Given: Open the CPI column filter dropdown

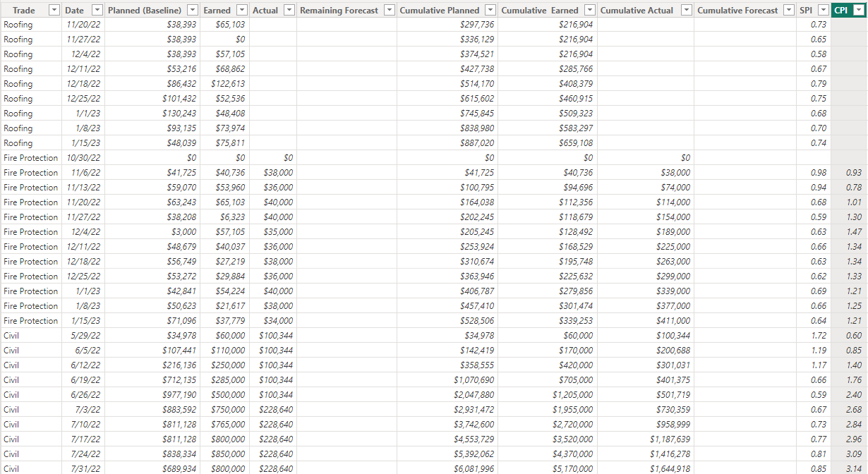Looking at the screenshot, I should click(860, 11).
